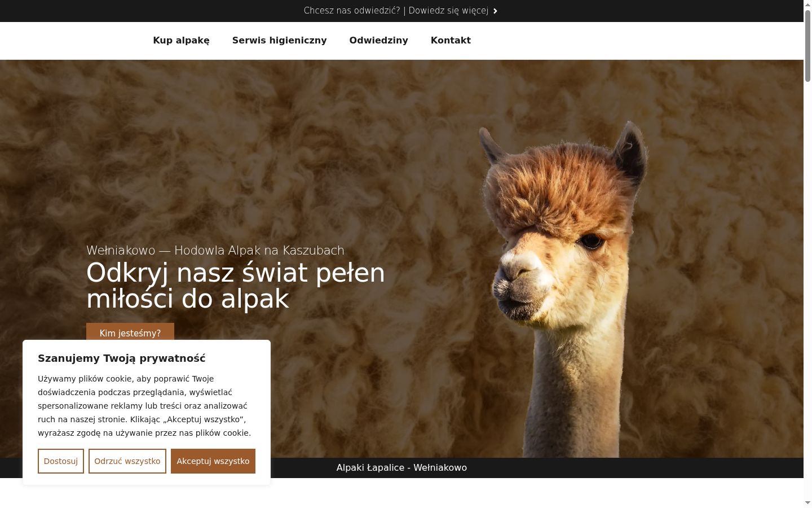Open the Kup alpakę menu item
This screenshot has height=508, width=812.
pos(181,40)
